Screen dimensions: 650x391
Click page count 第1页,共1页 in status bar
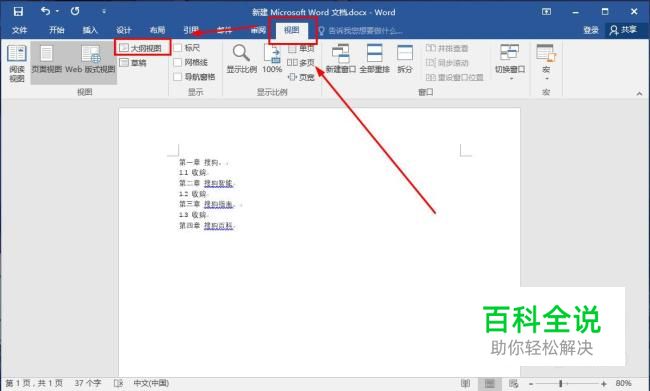coord(34,384)
